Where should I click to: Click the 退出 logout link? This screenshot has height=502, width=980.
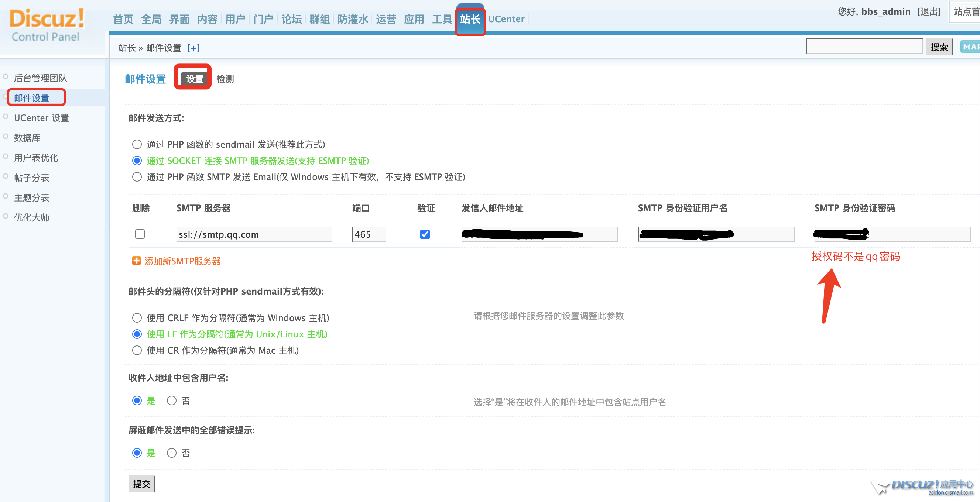point(929,12)
